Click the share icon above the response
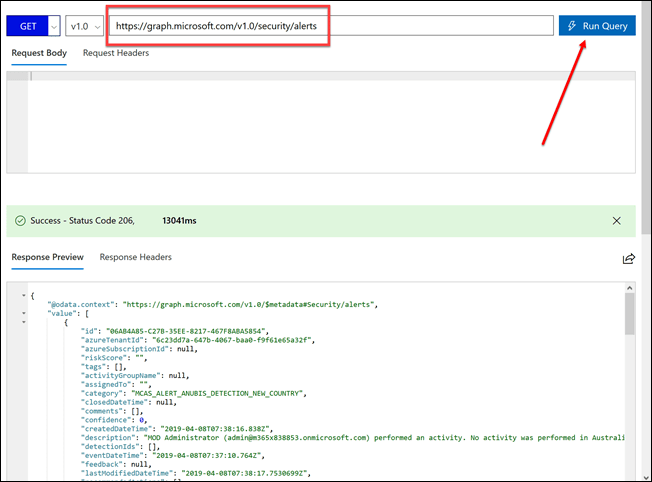This screenshot has width=652, height=482. (629, 258)
